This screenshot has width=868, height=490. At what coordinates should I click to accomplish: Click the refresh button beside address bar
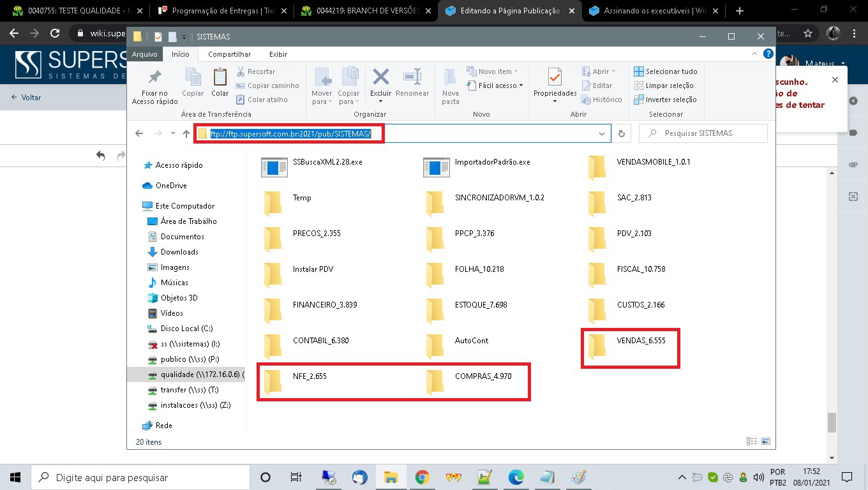(x=621, y=133)
